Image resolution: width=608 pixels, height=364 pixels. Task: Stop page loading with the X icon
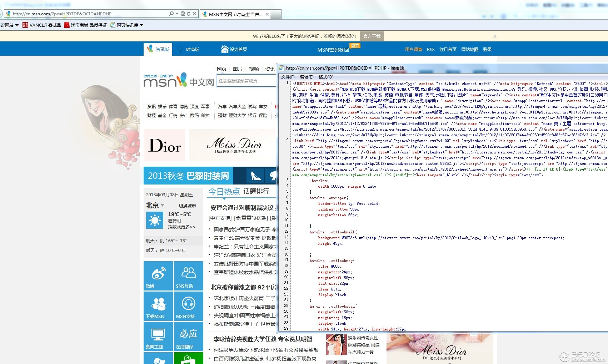click(194, 14)
